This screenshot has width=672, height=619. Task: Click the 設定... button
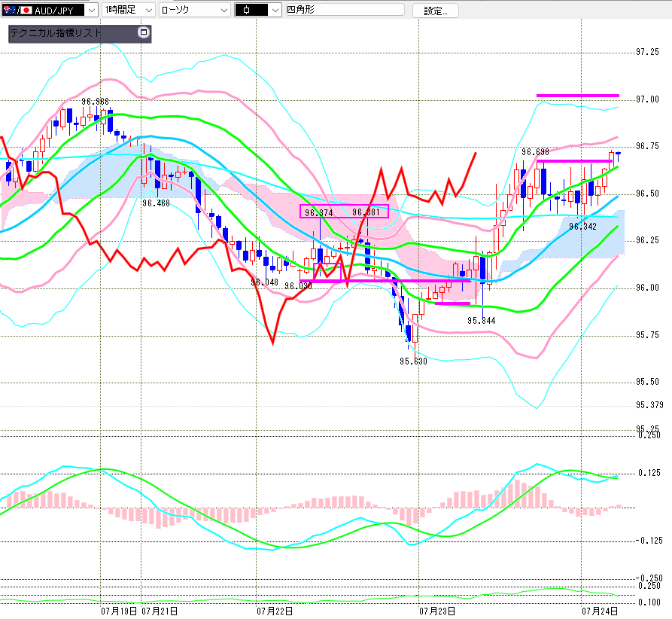point(436,11)
